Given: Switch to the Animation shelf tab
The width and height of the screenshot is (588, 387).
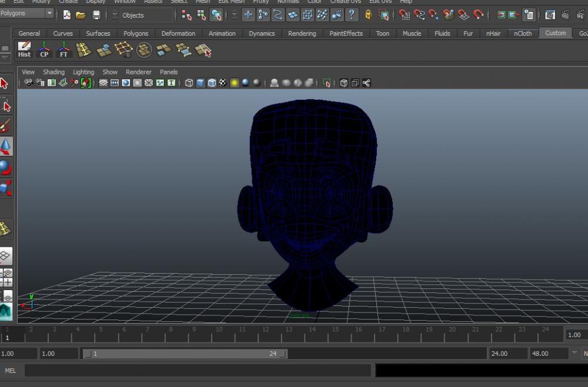Looking at the screenshot, I should (x=222, y=33).
